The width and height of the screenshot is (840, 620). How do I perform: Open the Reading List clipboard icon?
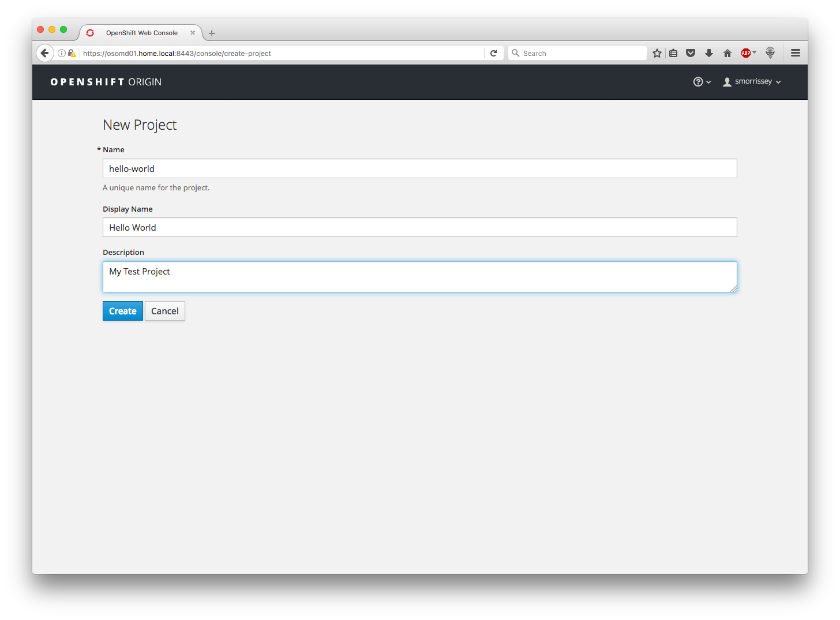tap(673, 52)
